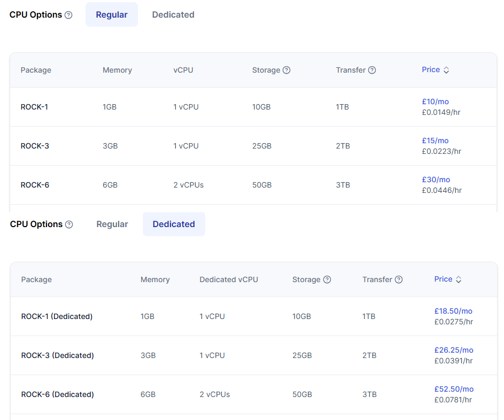Click the sort arrows beside Price in the dedicated table
The image size is (504, 420).
pyautogui.click(x=459, y=279)
